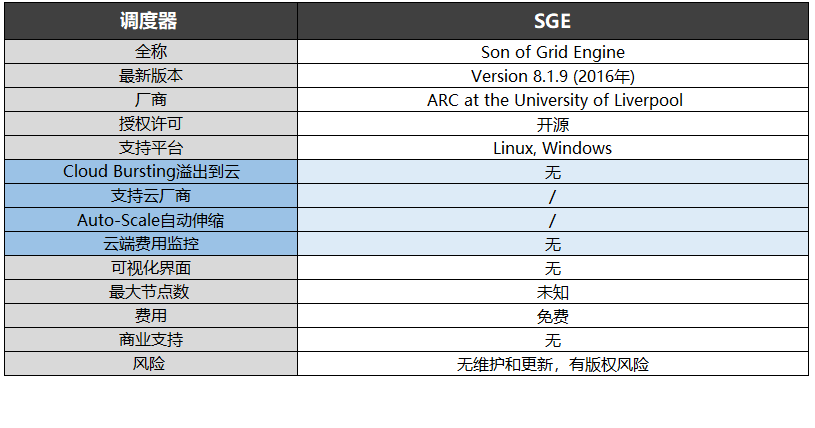
Task: Click the Version 8.1.9 (2016年) cell
Action: (552, 76)
